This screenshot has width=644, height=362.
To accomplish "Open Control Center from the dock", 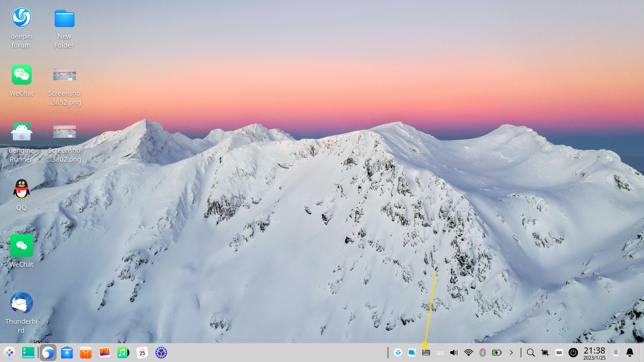I will tap(161, 353).
